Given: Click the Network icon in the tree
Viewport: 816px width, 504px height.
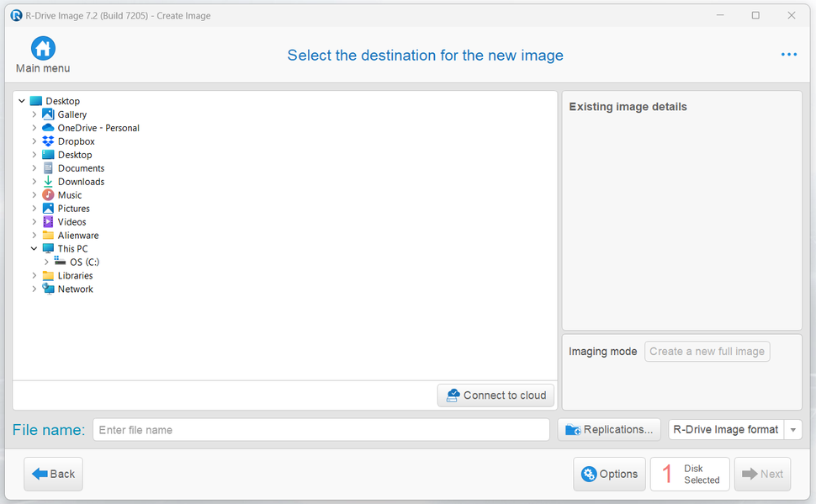Looking at the screenshot, I should point(48,289).
